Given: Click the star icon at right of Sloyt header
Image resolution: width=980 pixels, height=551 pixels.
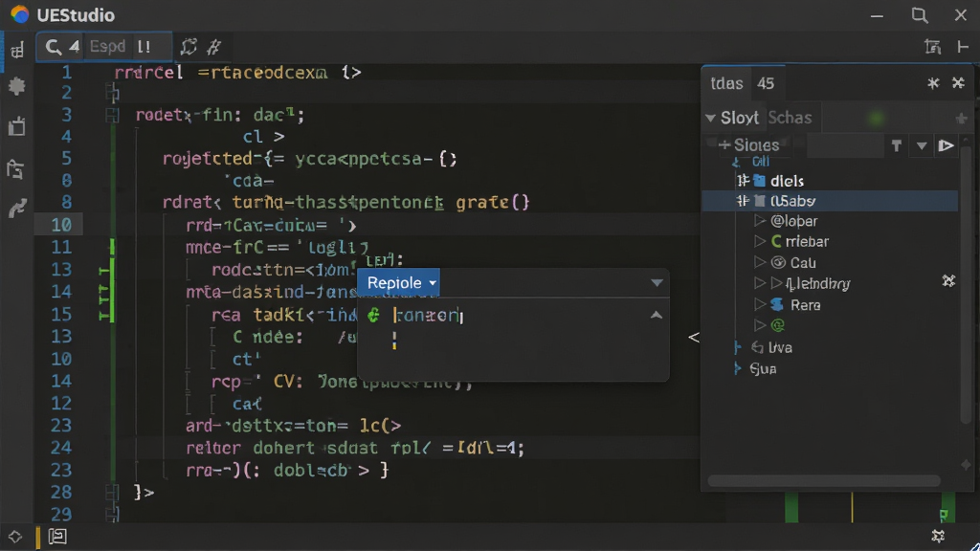Looking at the screenshot, I should click(x=961, y=118).
